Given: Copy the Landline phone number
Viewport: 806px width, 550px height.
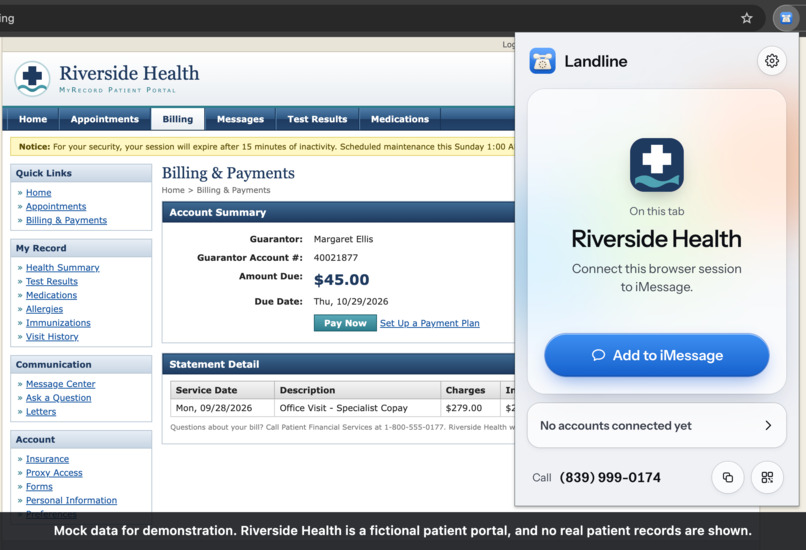Looking at the screenshot, I should [727, 478].
